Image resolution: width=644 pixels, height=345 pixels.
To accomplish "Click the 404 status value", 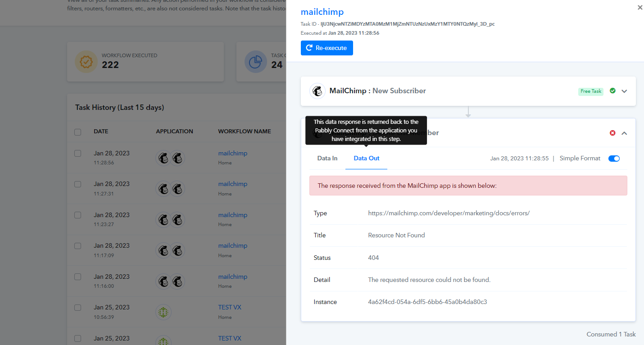I will tap(374, 258).
